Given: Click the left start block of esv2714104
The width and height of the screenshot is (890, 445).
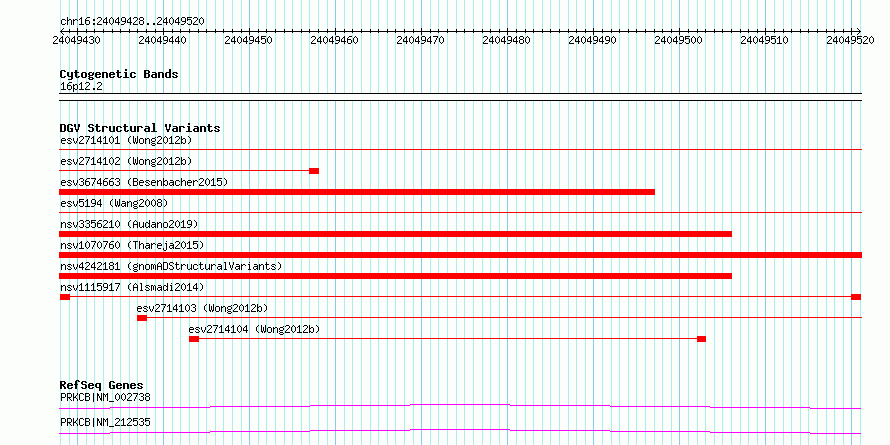Looking at the screenshot, I should 194,339.
